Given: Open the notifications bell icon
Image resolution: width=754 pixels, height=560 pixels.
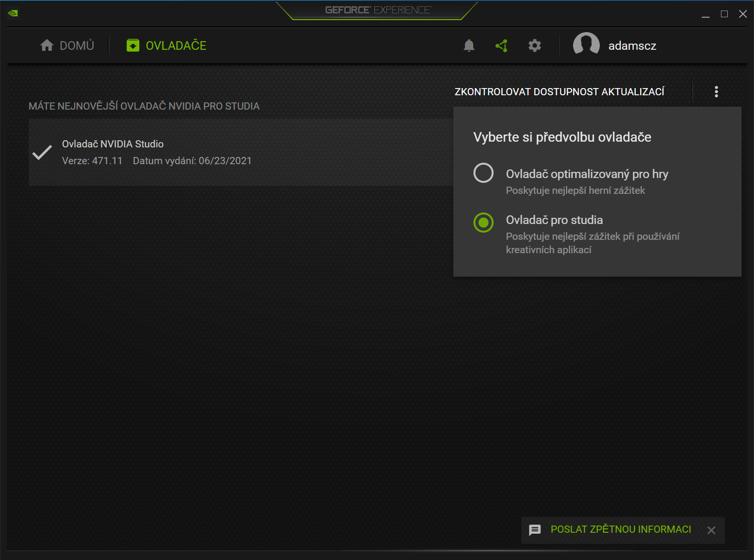Looking at the screenshot, I should (x=469, y=45).
